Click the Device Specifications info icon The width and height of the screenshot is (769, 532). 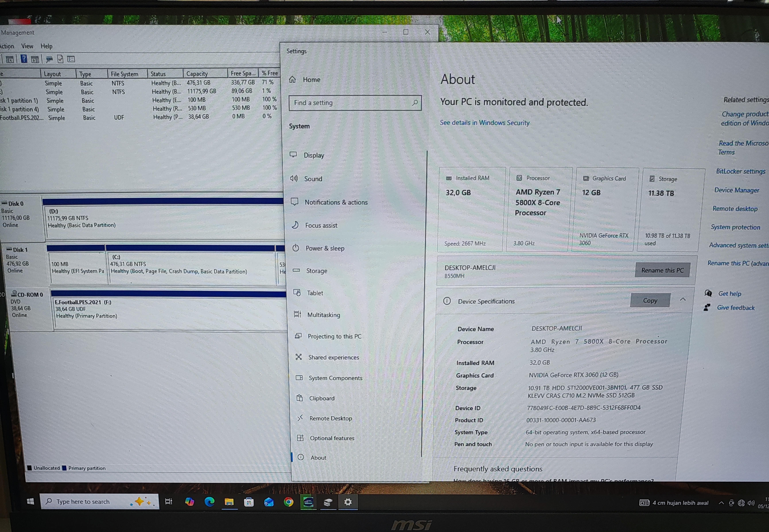447,301
